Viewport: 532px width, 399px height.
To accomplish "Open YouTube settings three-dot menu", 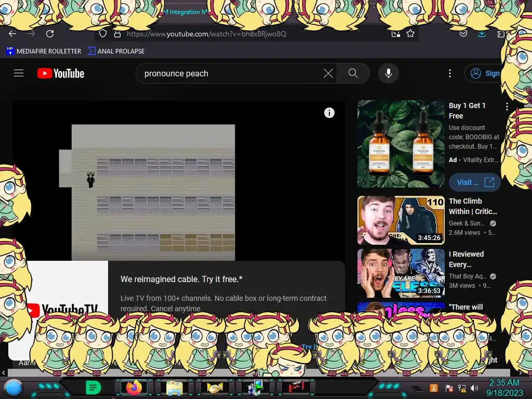I will 450,73.
